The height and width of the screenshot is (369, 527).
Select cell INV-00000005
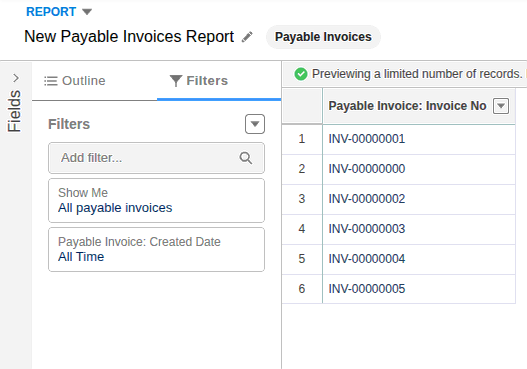point(419,289)
